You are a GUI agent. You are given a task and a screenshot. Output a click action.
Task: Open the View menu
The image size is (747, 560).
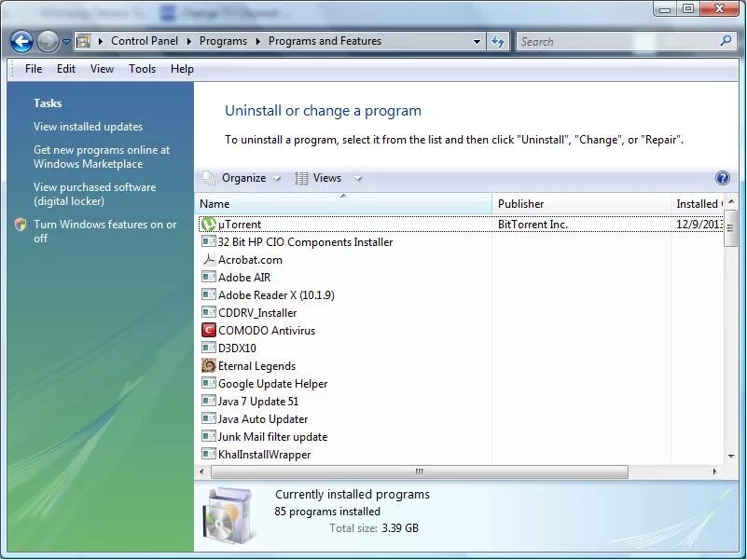[102, 69]
